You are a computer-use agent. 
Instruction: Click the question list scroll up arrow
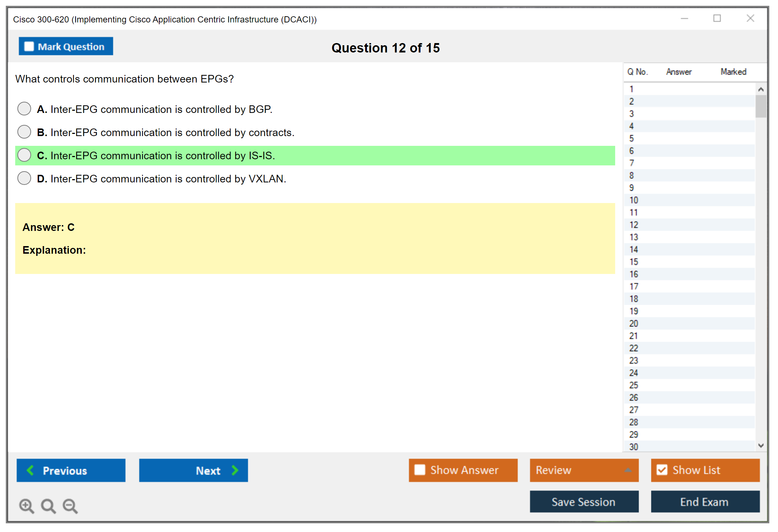click(761, 89)
